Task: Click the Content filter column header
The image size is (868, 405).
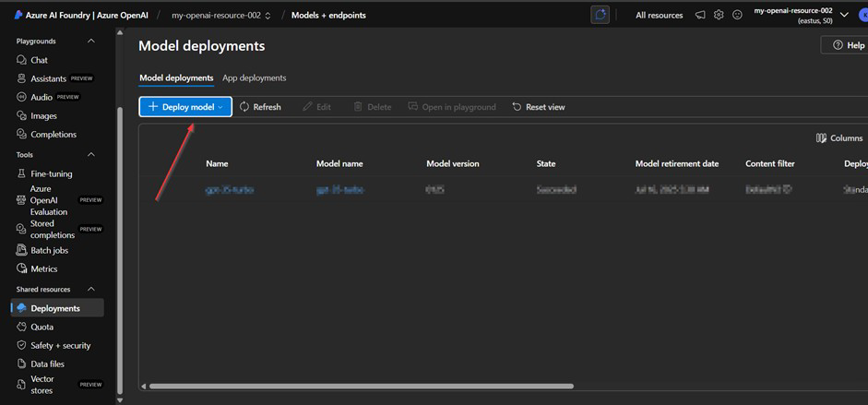Action: coord(770,164)
